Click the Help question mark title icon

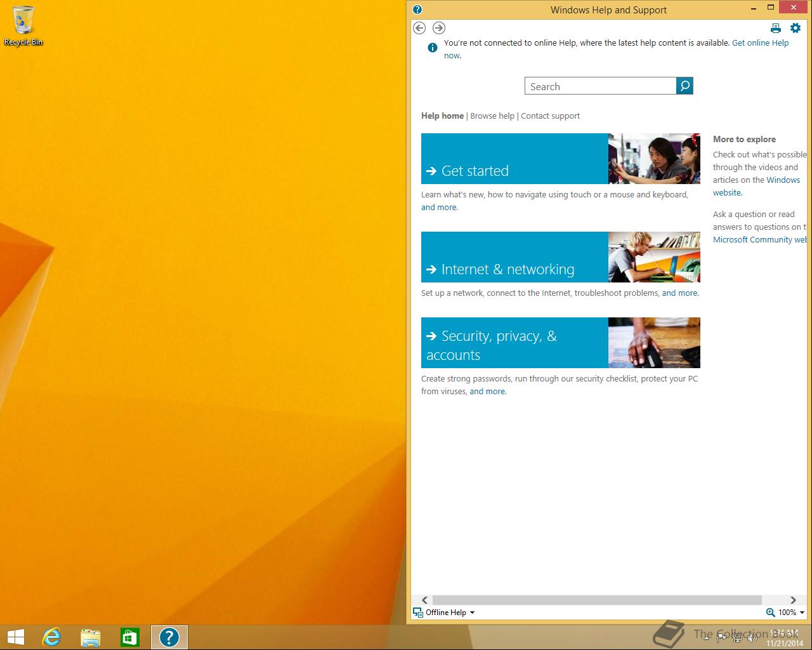tap(417, 10)
